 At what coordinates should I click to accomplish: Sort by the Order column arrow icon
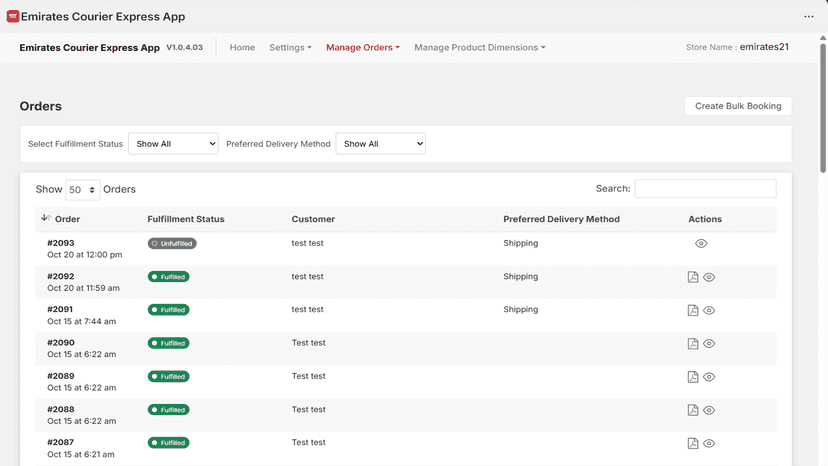point(45,218)
